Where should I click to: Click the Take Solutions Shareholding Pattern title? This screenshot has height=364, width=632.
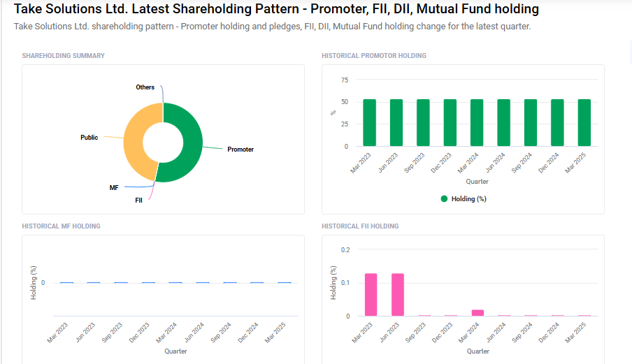point(277,9)
